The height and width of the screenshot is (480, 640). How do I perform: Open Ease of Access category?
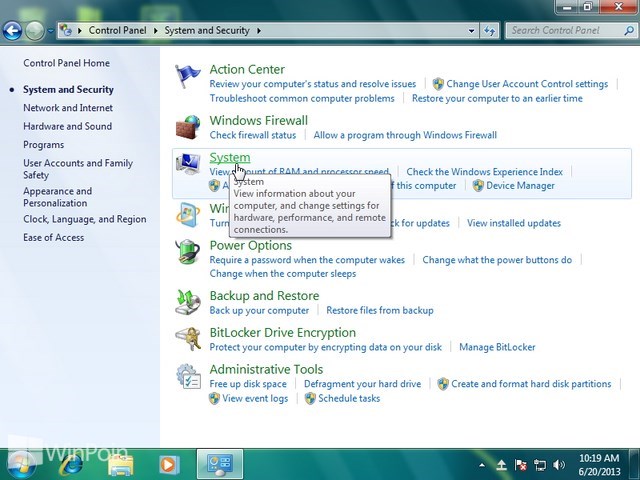tap(53, 238)
